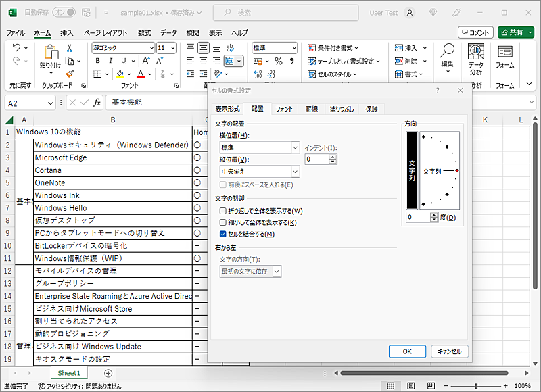Click the wrap text icon in ribbon
Viewport: 541px width, 392px height.
pyautogui.click(x=231, y=48)
